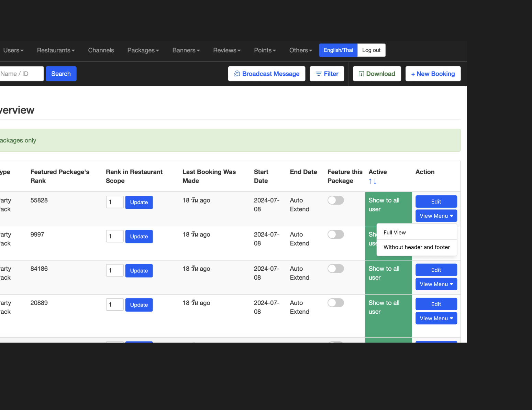Switch on feature toggle for rank 84186
Image resolution: width=532 pixels, height=410 pixels.
click(335, 269)
